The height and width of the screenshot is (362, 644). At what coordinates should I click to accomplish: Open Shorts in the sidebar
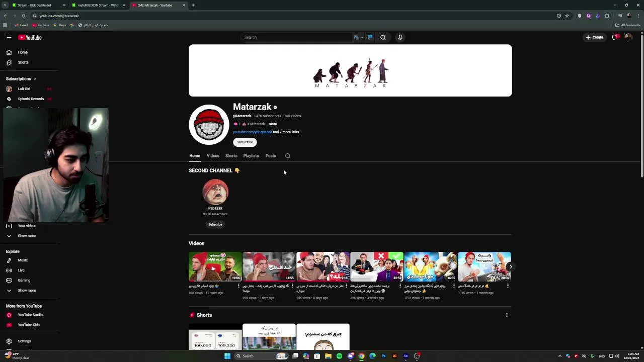coord(23,62)
